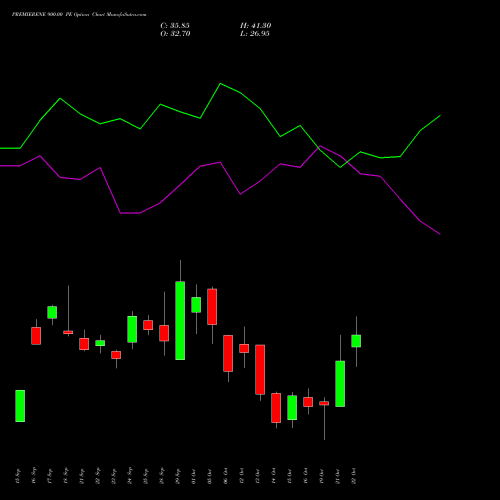Screen dimensions: 500x500
Task: Click the '21 Sep' date label
Action: [82, 476]
